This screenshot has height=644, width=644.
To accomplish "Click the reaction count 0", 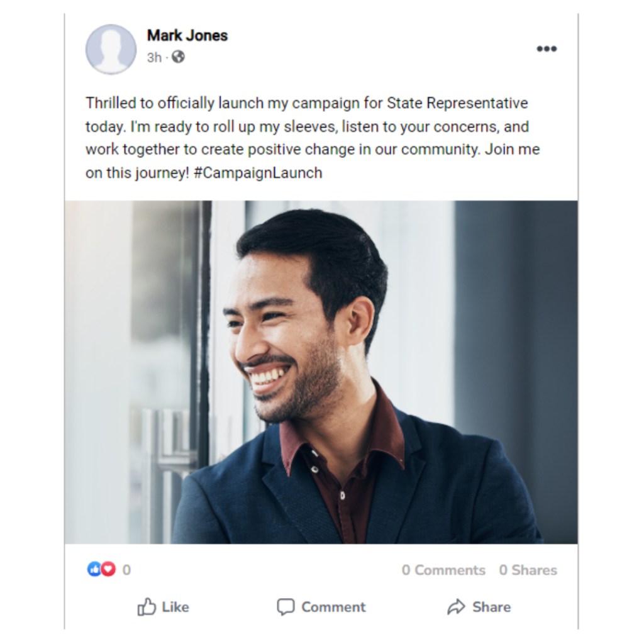I will click(x=126, y=570).
